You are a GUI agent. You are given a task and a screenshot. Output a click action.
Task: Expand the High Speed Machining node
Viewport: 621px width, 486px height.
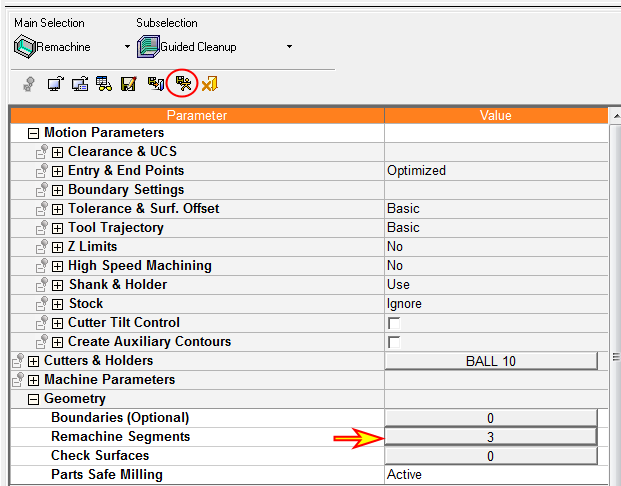(57, 266)
